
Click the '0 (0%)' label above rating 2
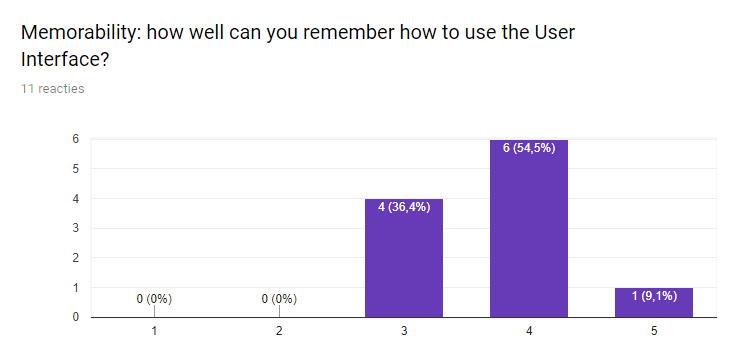[x=279, y=299]
